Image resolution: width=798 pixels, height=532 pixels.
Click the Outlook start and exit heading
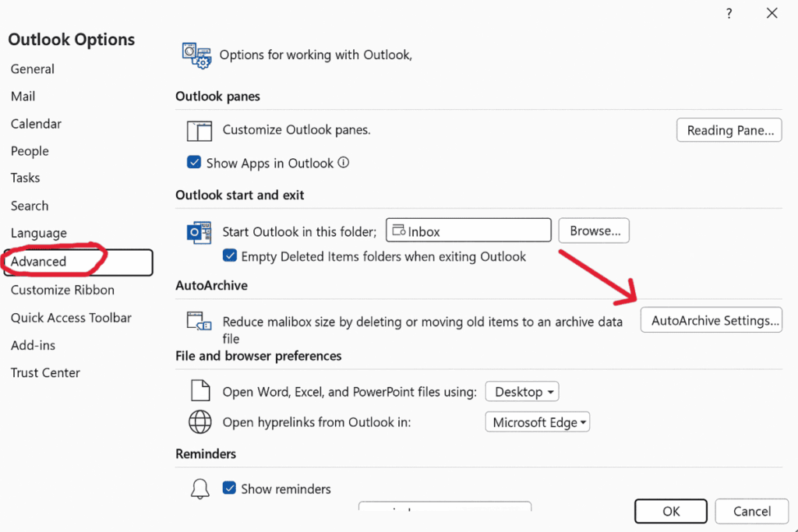click(x=240, y=195)
